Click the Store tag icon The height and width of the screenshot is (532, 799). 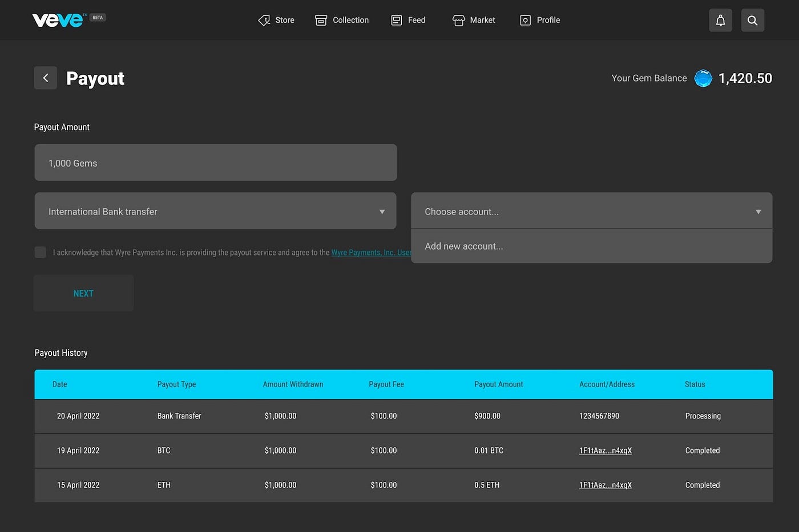coord(264,21)
